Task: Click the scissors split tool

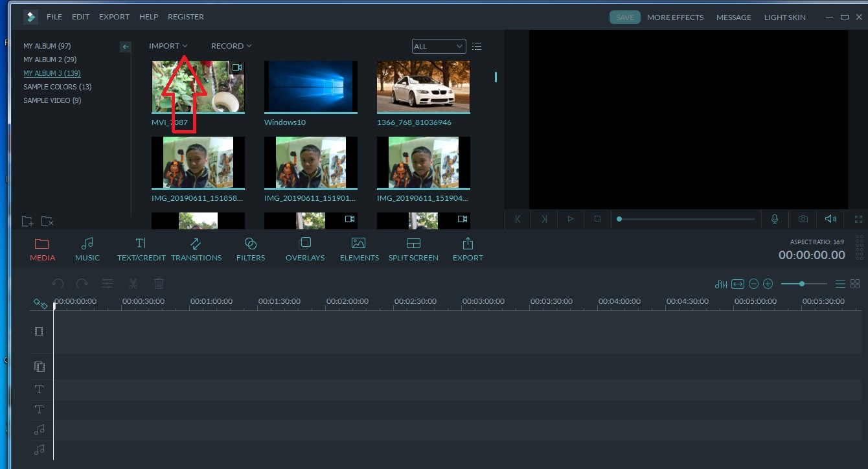Action: tap(133, 283)
